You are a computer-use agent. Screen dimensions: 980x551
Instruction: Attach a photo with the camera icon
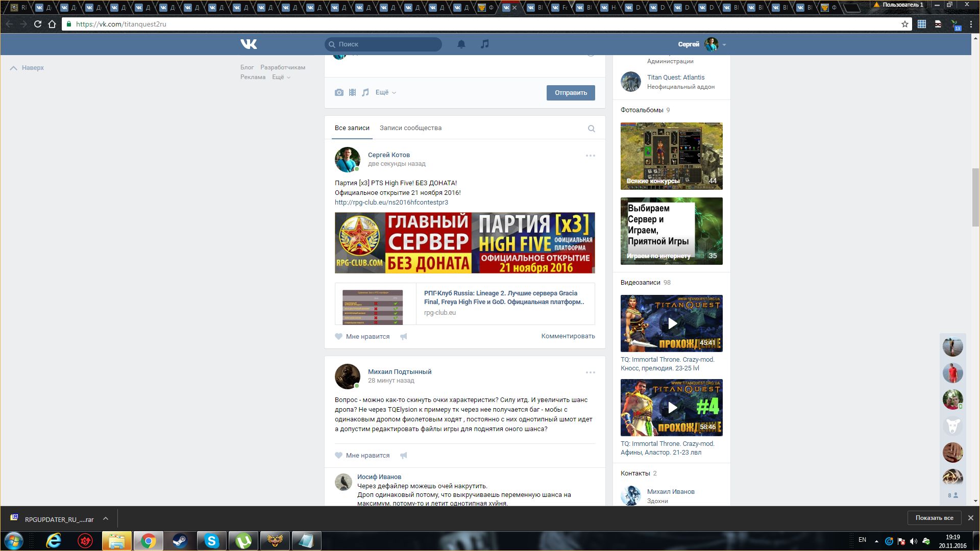pyautogui.click(x=339, y=92)
